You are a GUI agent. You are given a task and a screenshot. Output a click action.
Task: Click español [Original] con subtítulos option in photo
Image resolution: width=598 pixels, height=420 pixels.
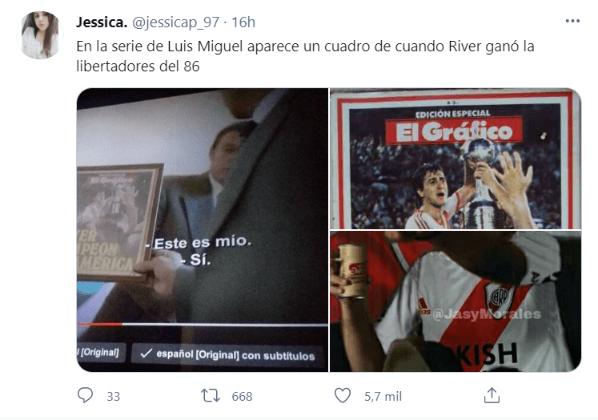[227, 354]
